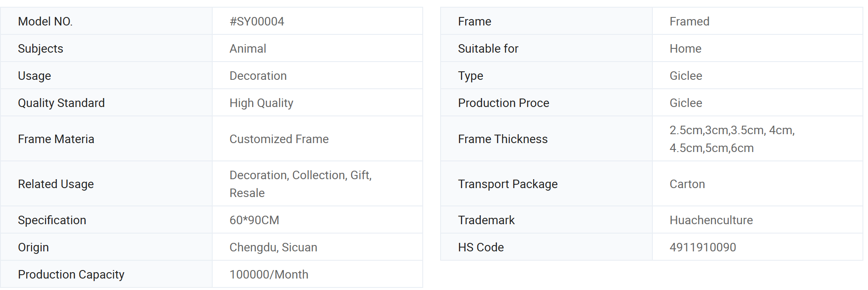The width and height of the screenshot is (868, 290).
Task: Click the Animal subjects value
Action: 248,48
